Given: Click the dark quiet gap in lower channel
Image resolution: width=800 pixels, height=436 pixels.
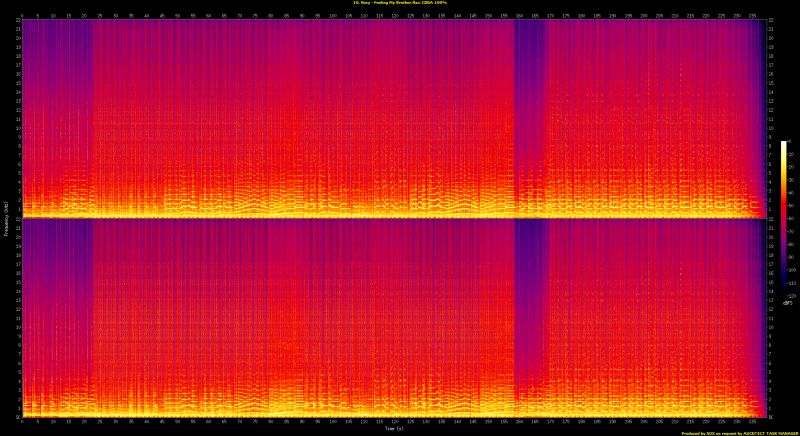Looking at the screenshot, I should [x=530, y=290].
